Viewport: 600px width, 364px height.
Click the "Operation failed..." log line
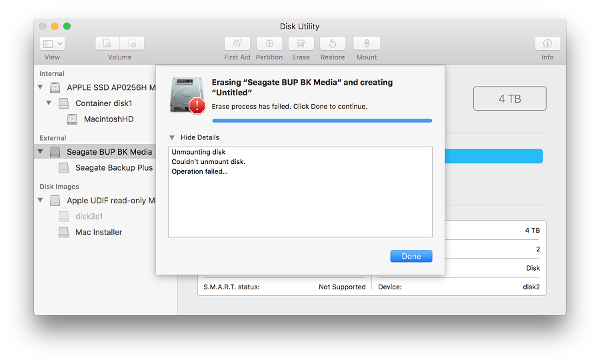(199, 171)
